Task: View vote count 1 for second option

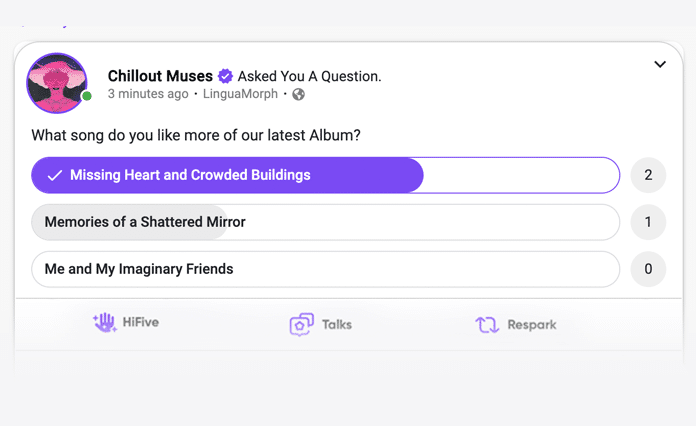Action: click(648, 222)
